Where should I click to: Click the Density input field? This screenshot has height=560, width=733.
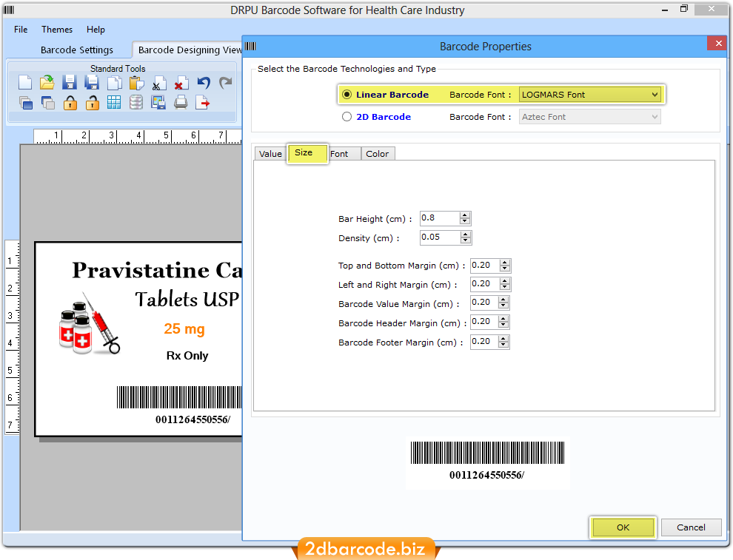441,237
